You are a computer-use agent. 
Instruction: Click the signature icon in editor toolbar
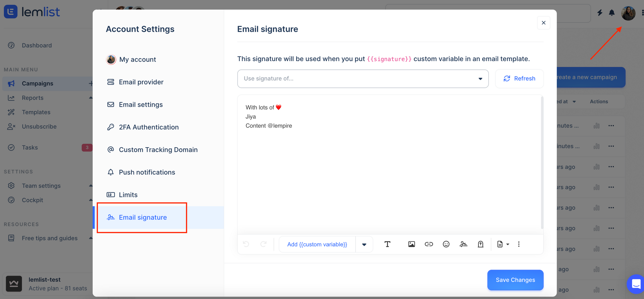(463, 244)
